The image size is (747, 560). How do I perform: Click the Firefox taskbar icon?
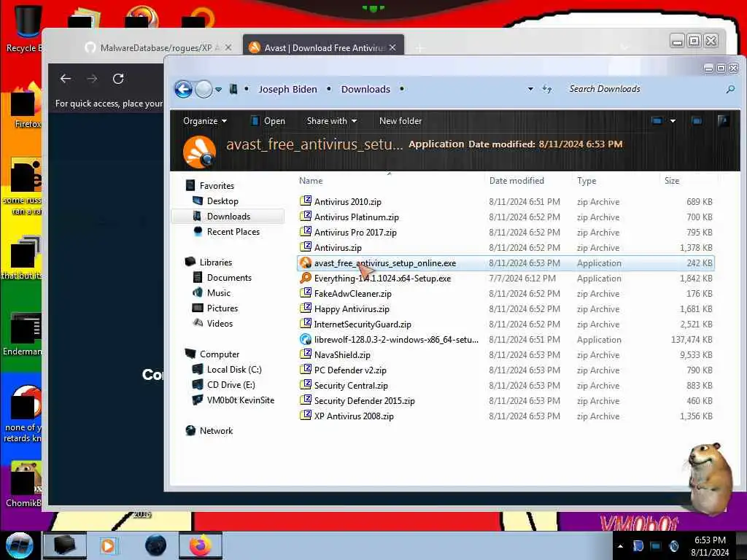[x=201, y=545]
